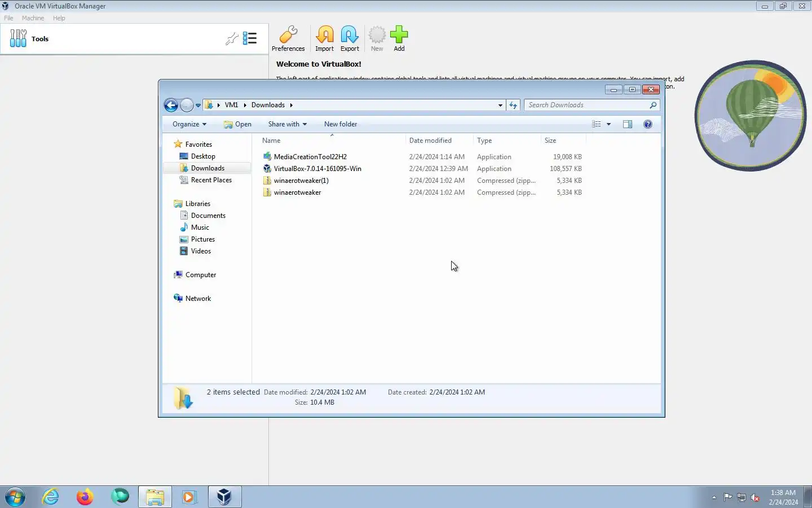
Task: Toggle the preview pane
Action: (x=628, y=124)
